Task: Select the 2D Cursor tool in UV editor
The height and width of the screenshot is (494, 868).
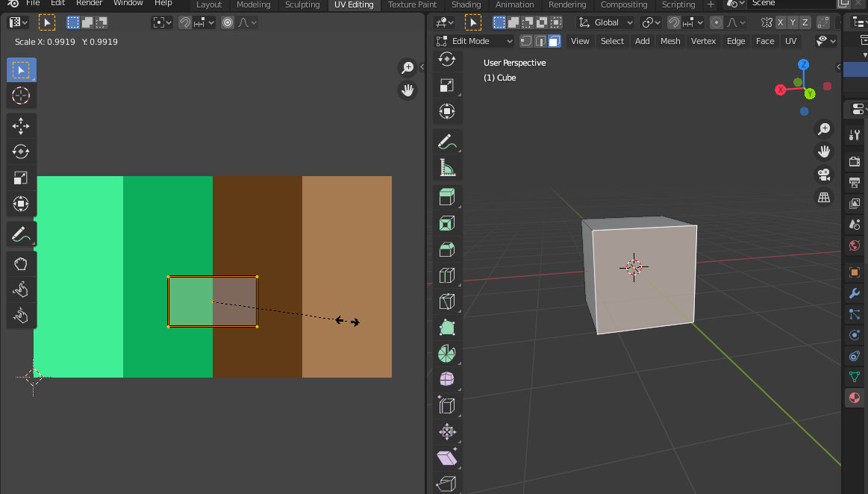Action: coord(21,96)
